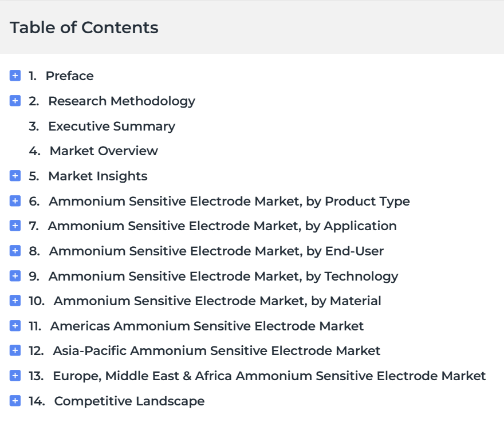Click plus icon beside by Technology
The width and height of the screenshot is (504, 426).
click(15, 276)
